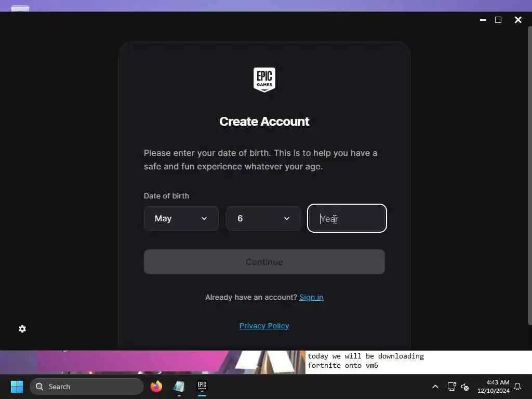Show hidden system tray icons
532x399 pixels.
(x=435, y=387)
